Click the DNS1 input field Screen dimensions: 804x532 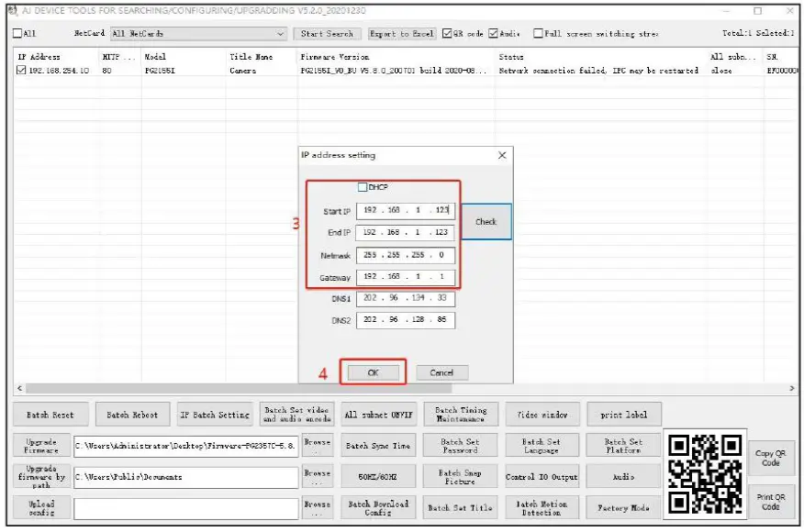pos(406,298)
